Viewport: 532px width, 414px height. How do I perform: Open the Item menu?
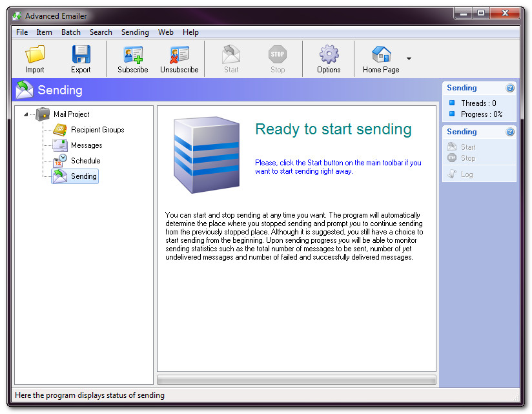pos(44,32)
